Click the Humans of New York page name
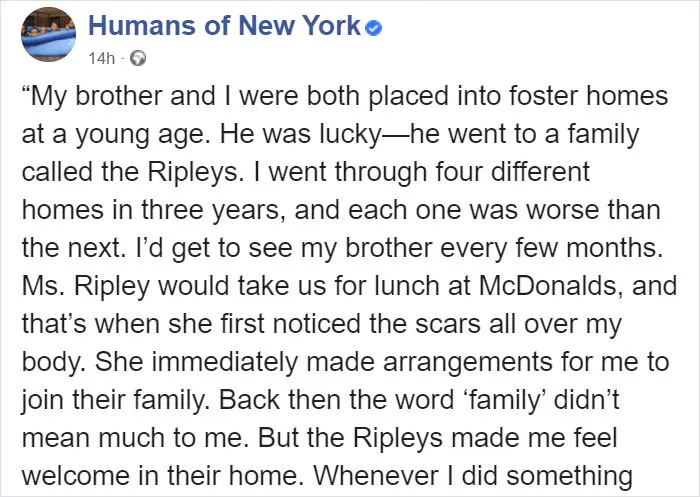 224,25
